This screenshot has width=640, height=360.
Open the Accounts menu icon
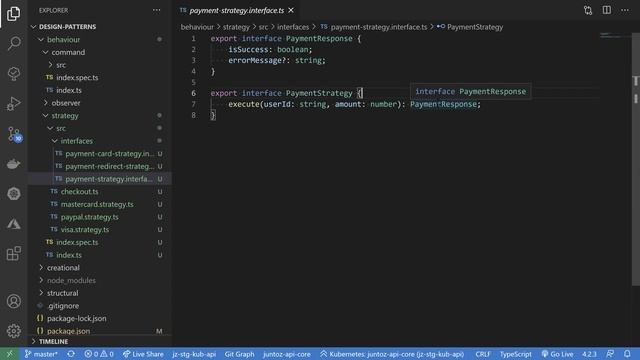point(13,301)
